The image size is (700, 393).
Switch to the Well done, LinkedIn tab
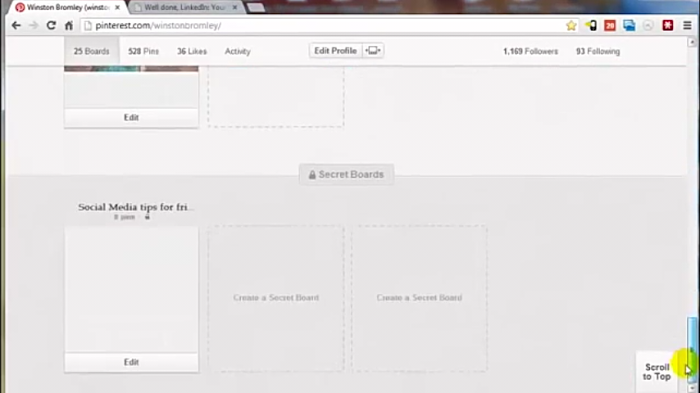(x=185, y=8)
